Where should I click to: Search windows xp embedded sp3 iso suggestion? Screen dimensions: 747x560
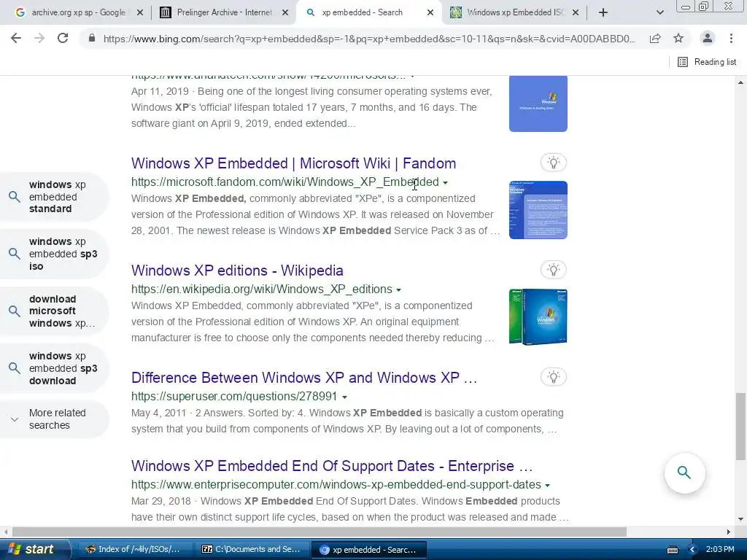[53, 254]
